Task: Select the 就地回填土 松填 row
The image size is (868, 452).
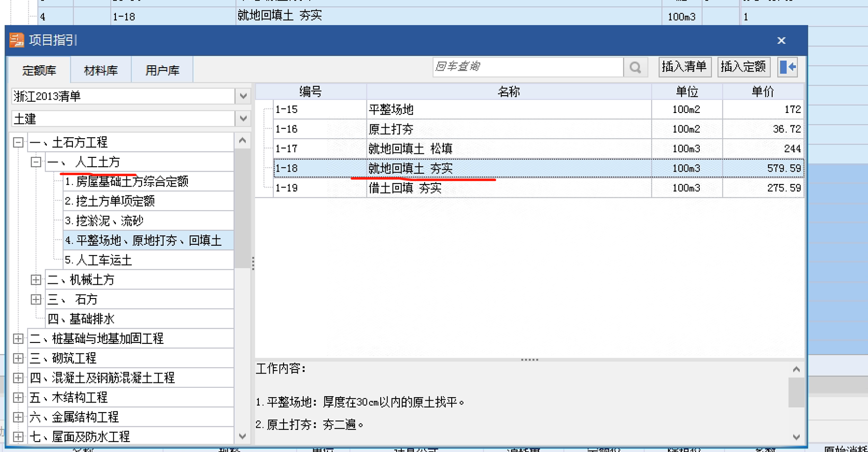Action: pos(539,149)
